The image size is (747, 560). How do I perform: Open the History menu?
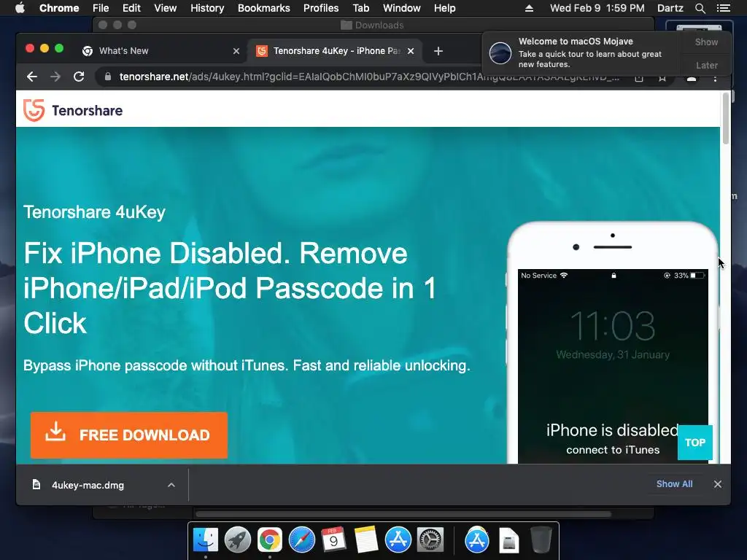[207, 8]
